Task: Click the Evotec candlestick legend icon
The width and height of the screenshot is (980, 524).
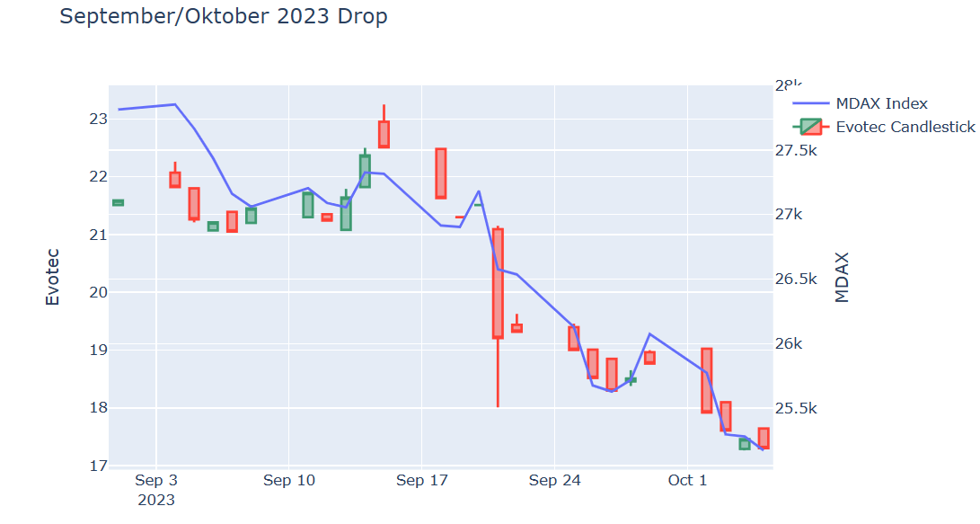Action: pos(810,127)
